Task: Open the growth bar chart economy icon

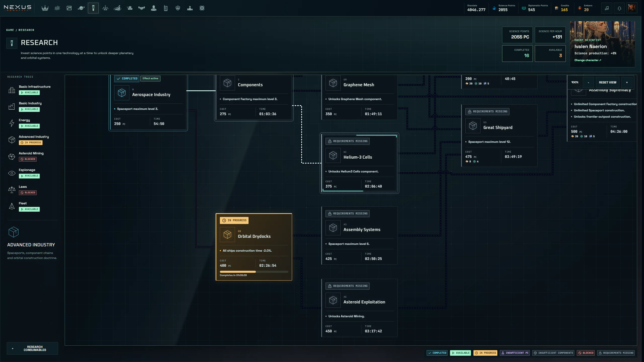Action: click(x=117, y=8)
